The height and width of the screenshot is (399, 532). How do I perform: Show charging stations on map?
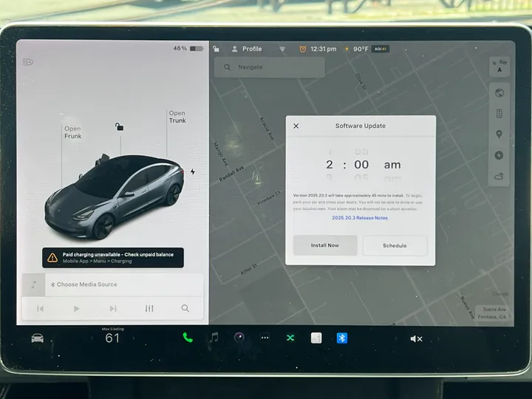499,155
